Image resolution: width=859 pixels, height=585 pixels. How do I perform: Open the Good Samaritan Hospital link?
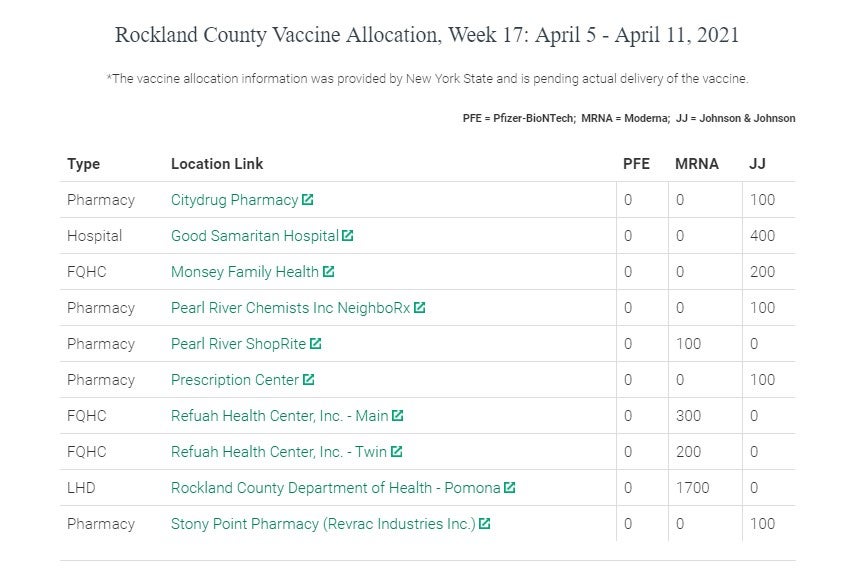click(254, 236)
